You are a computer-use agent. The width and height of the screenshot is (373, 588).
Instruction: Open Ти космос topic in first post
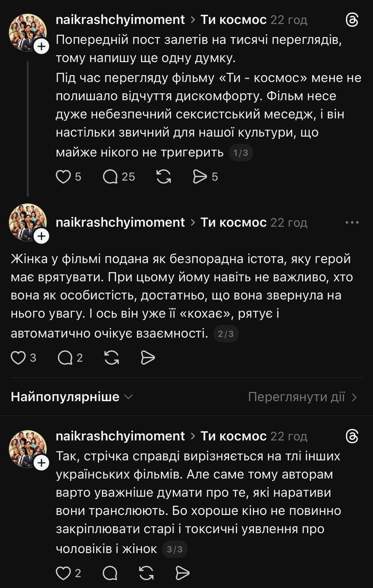[233, 20]
